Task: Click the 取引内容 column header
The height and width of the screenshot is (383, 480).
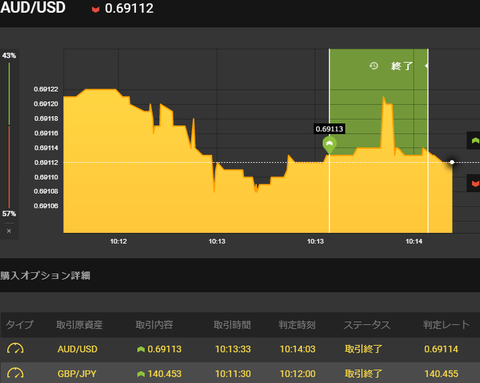Action: (154, 325)
